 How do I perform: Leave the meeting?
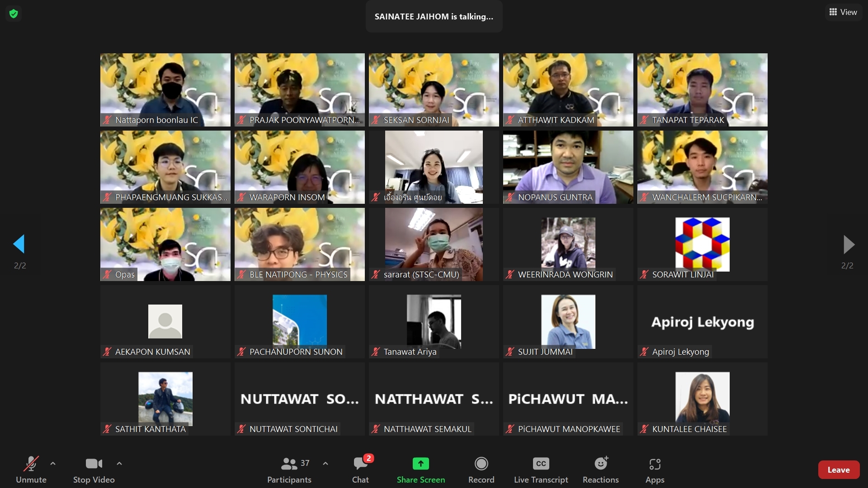839,470
